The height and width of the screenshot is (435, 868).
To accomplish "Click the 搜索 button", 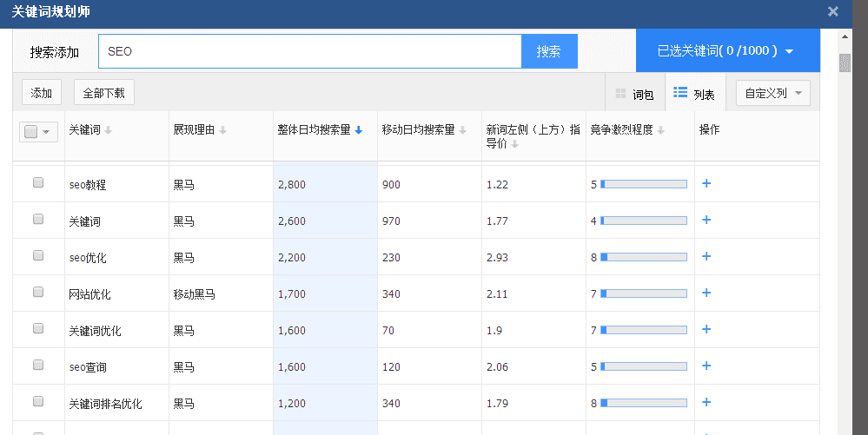I will (x=548, y=51).
